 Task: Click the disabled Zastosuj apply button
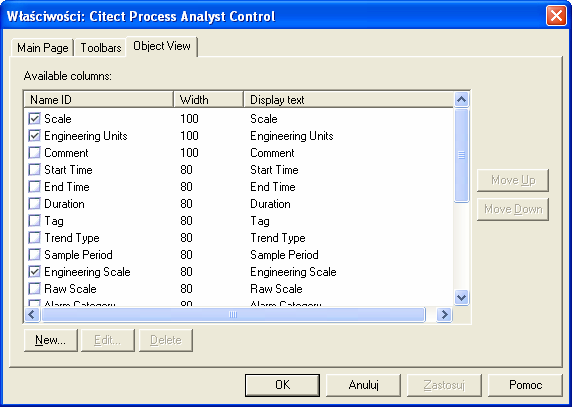click(444, 385)
